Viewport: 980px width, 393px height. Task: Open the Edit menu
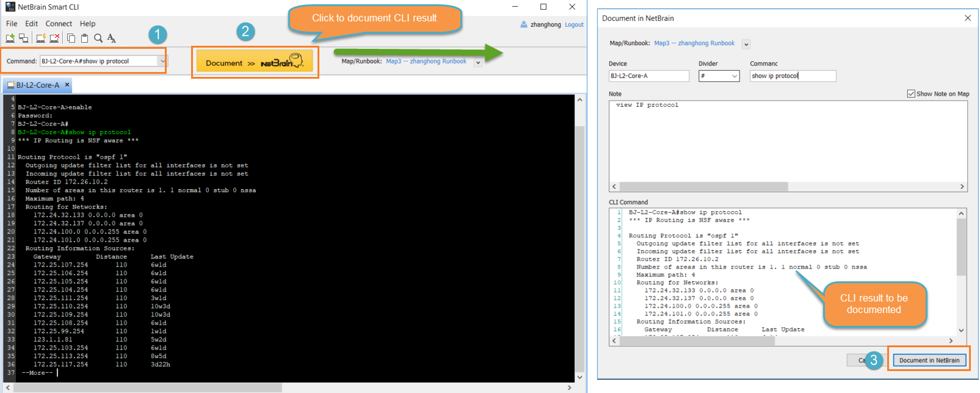pos(32,24)
